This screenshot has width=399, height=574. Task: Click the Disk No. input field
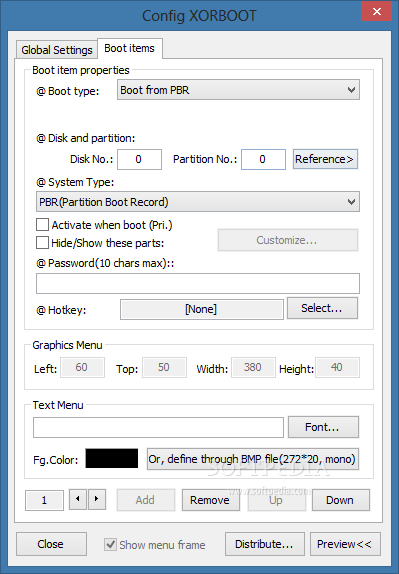tap(139, 159)
